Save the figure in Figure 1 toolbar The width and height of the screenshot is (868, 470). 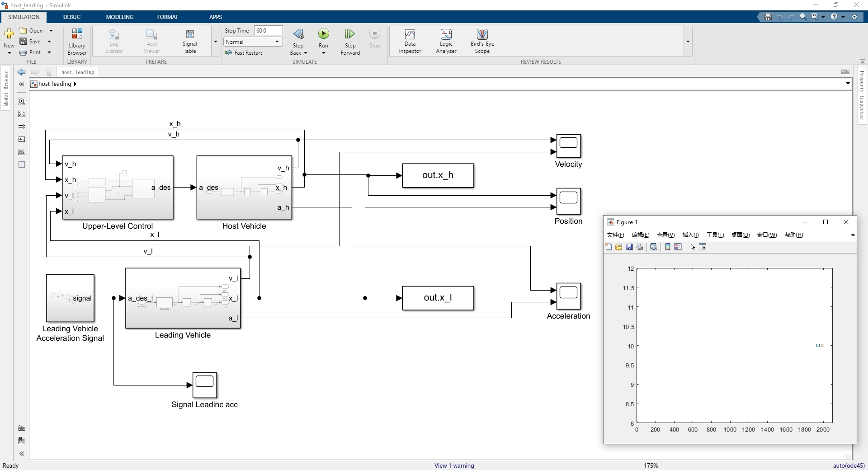(629, 247)
